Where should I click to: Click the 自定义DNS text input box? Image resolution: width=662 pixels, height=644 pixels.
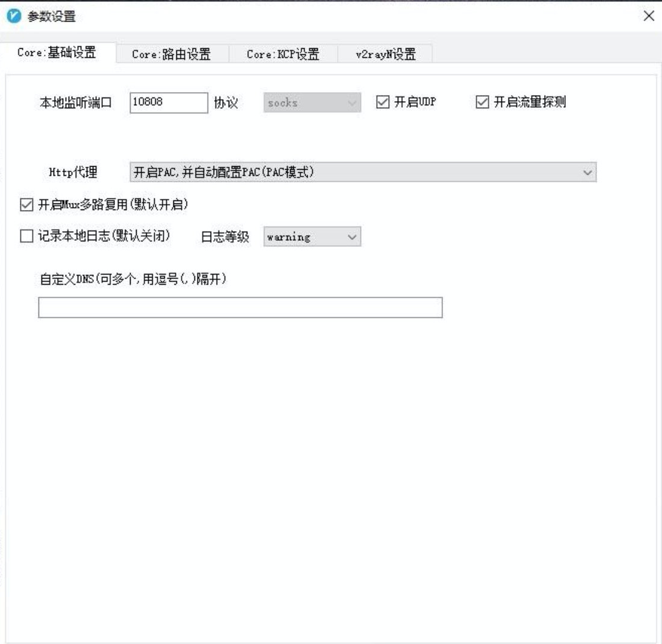pos(240,308)
